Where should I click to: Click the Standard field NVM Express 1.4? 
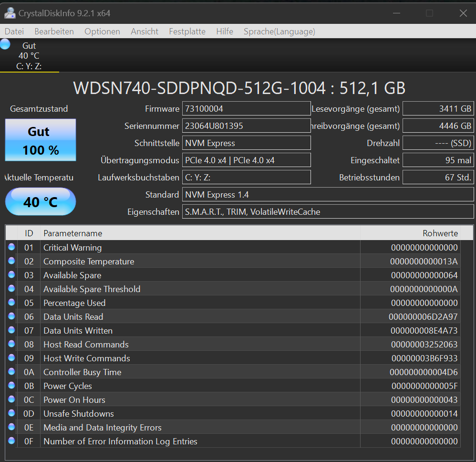click(x=328, y=194)
